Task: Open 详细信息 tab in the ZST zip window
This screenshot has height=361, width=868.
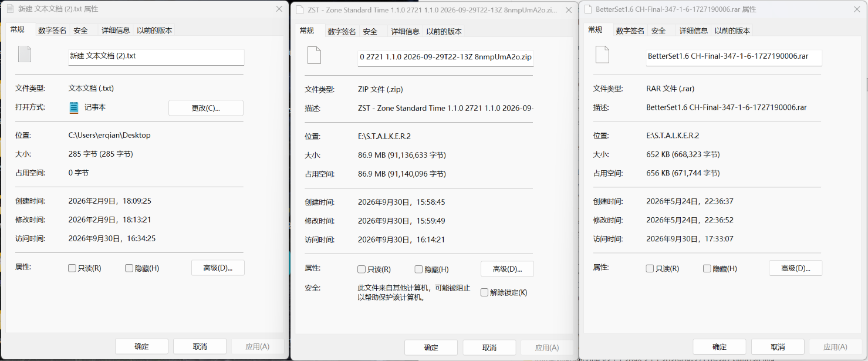Action: pos(406,32)
